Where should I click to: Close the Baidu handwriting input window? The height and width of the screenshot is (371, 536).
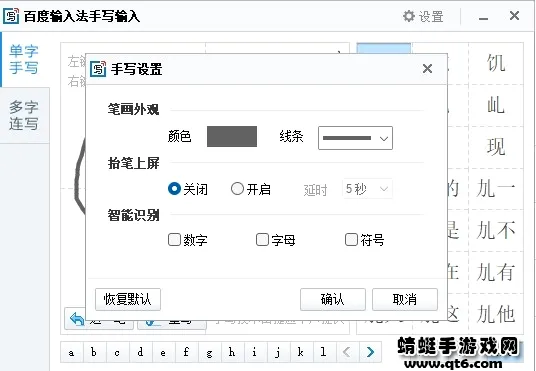click(x=514, y=16)
